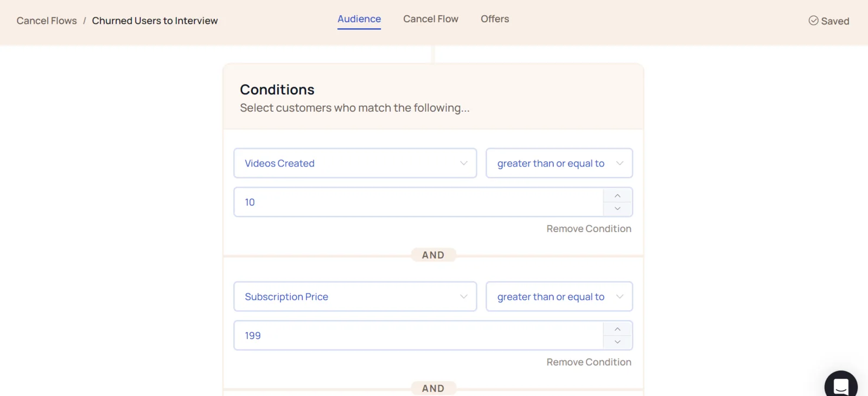Increase the Subscription Price value with up arrow
868x396 pixels.
(617, 329)
